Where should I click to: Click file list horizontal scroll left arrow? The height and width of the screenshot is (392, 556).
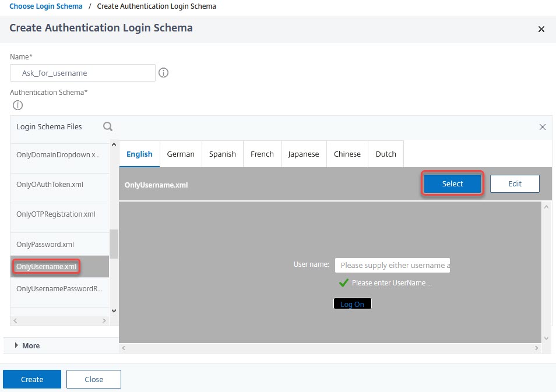point(15,321)
